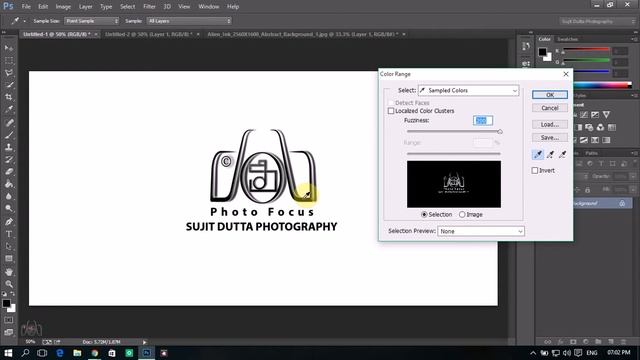640x360 pixels.
Task: Click the color spectrum ramp
Action: click(x=603, y=85)
